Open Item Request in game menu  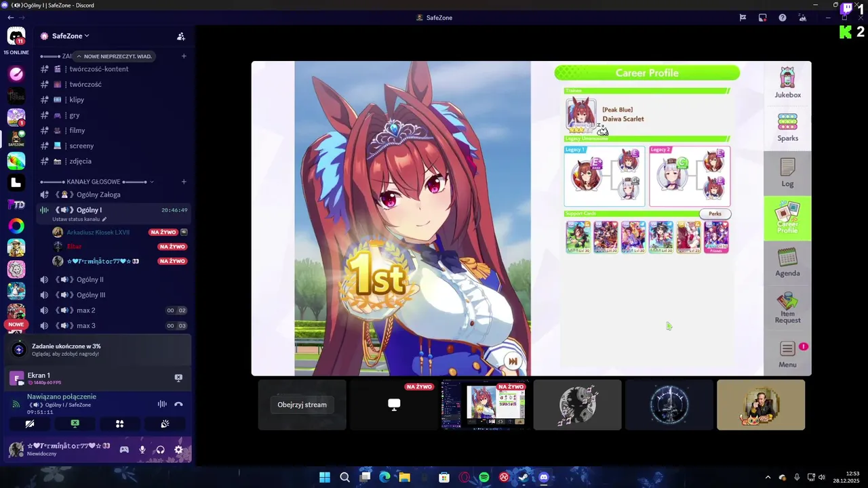click(787, 308)
